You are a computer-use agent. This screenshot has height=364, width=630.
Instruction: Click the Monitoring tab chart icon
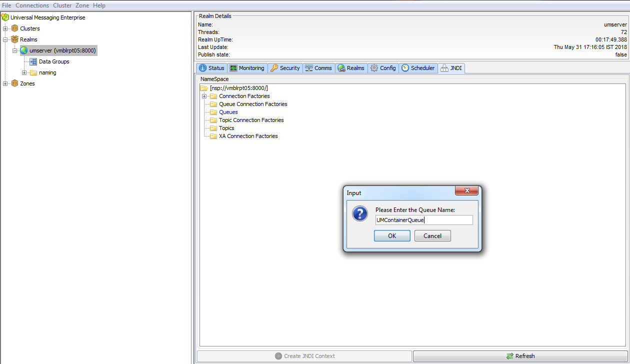pos(233,68)
